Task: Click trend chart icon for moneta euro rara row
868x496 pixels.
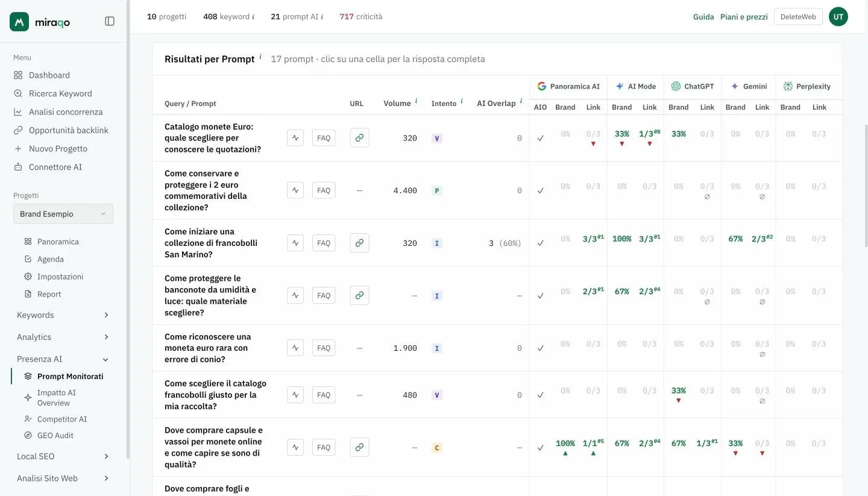Action: [x=295, y=348]
